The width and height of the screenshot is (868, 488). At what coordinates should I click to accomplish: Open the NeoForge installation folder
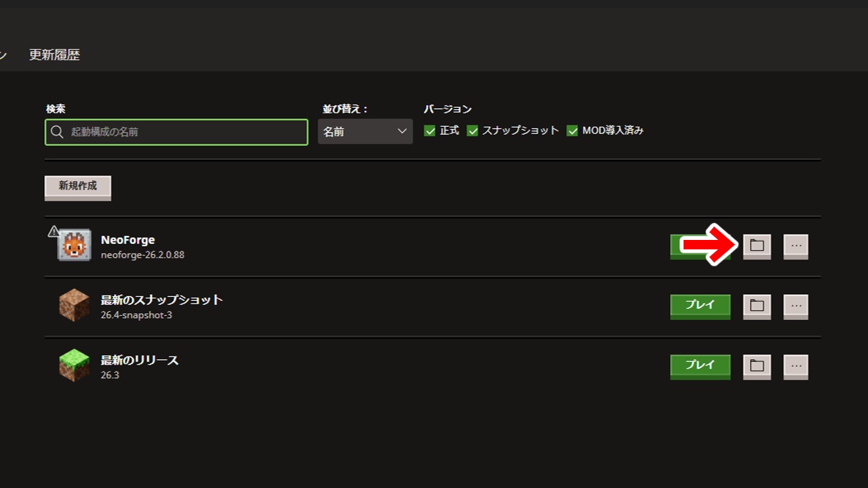point(757,245)
